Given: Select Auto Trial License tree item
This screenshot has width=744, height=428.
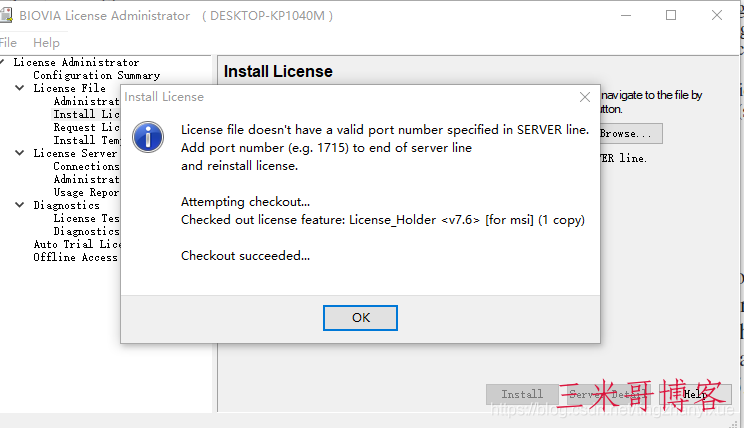Looking at the screenshot, I should pyautogui.click(x=77, y=244).
